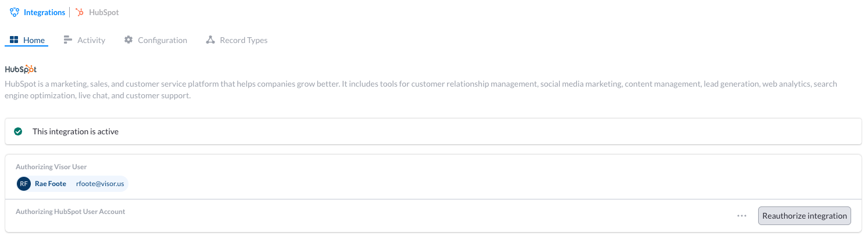This screenshot has width=868, height=239.
Task: Click the RF user avatar circle
Action: click(24, 184)
